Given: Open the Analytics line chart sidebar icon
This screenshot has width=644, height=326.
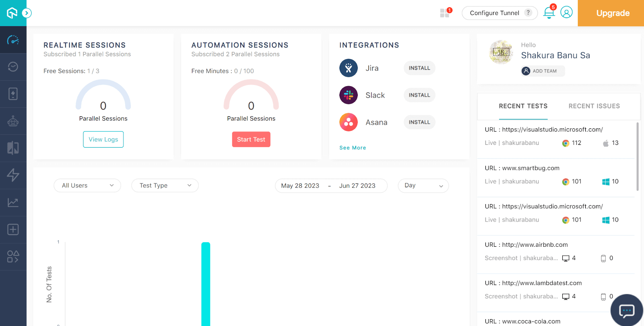Looking at the screenshot, I should (x=13, y=202).
